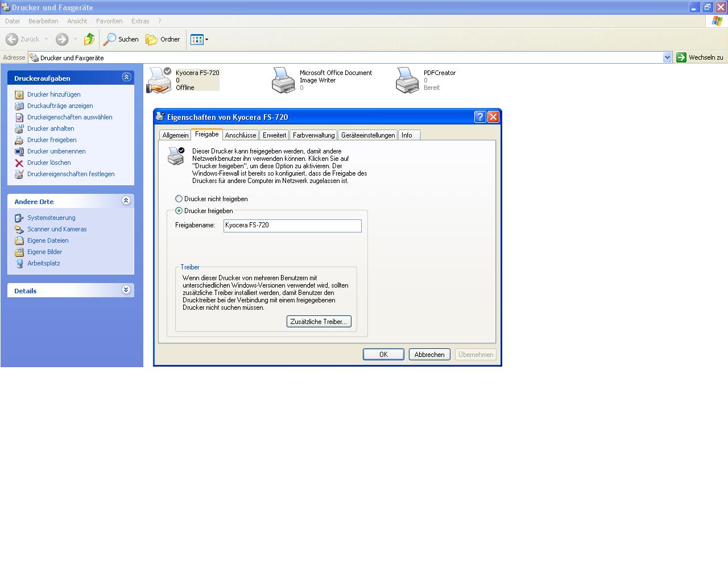Open the Extras menu
This screenshot has width=728, height=582.
[x=140, y=21]
